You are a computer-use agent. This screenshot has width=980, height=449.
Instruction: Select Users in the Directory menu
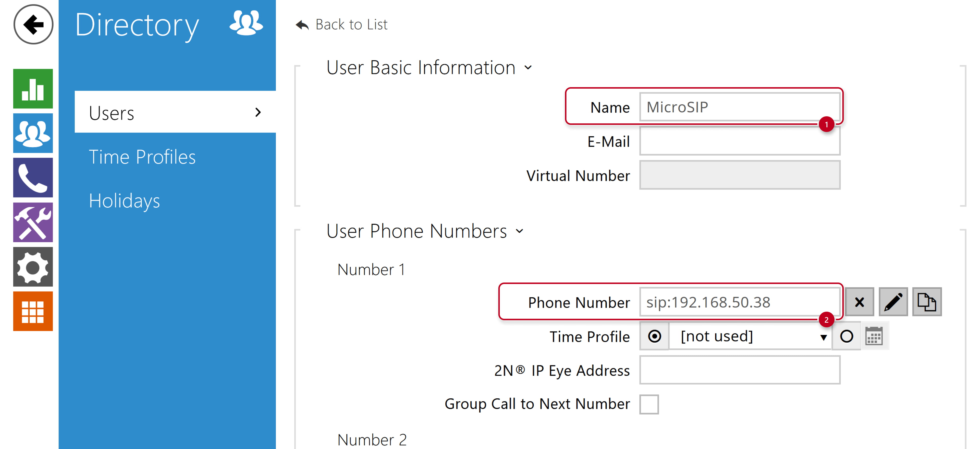click(175, 112)
